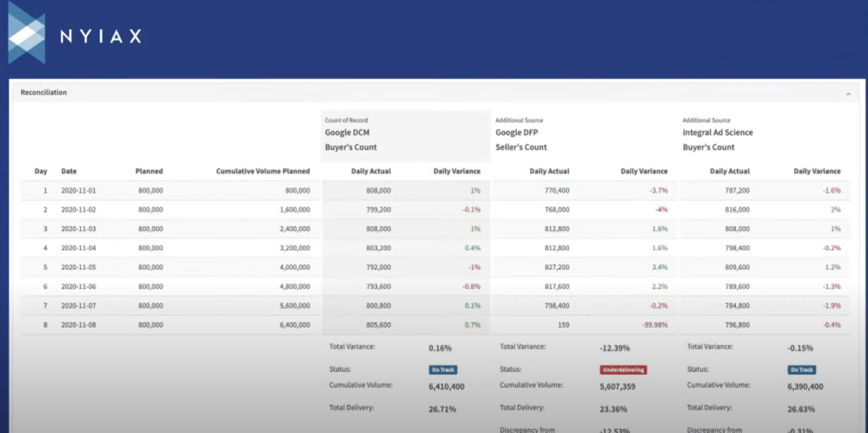Click the Google DFP source heading
The height and width of the screenshot is (433, 868).
(x=517, y=133)
